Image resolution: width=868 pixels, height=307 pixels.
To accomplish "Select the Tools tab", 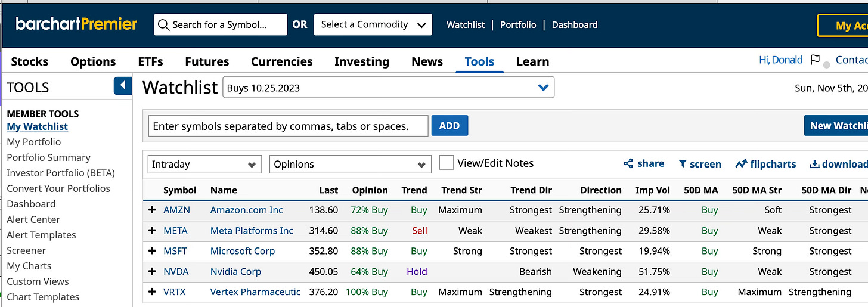I will click(479, 61).
